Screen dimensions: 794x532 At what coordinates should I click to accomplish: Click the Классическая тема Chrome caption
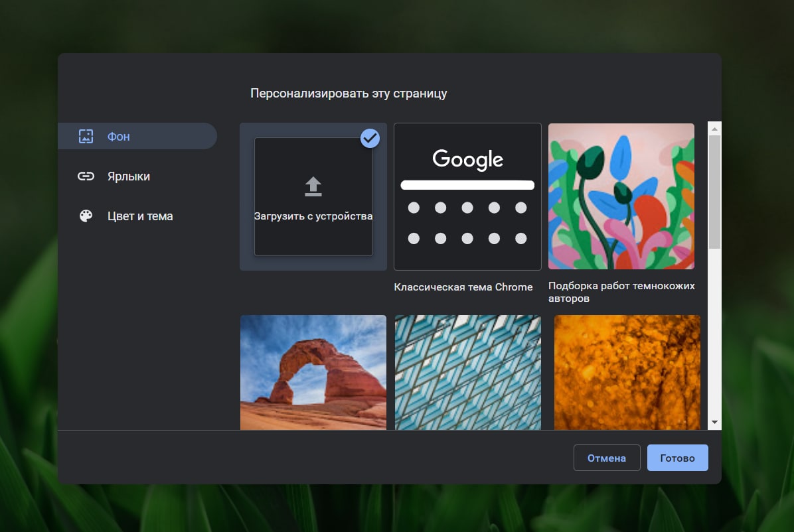[x=463, y=287]
